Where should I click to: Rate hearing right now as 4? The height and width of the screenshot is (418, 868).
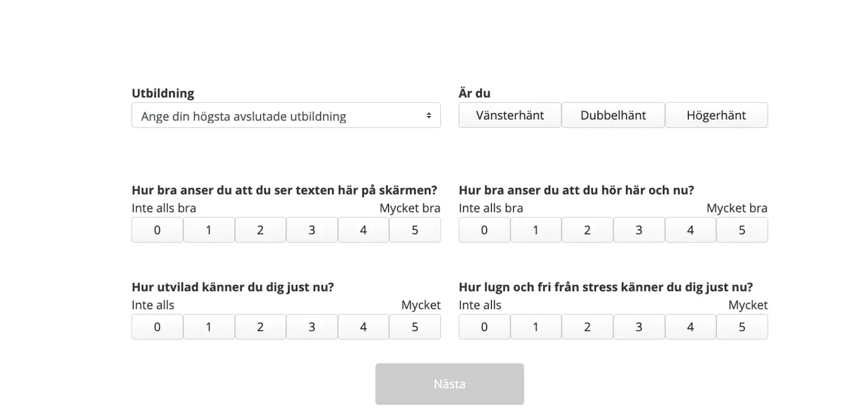click(x=690, y=230)
